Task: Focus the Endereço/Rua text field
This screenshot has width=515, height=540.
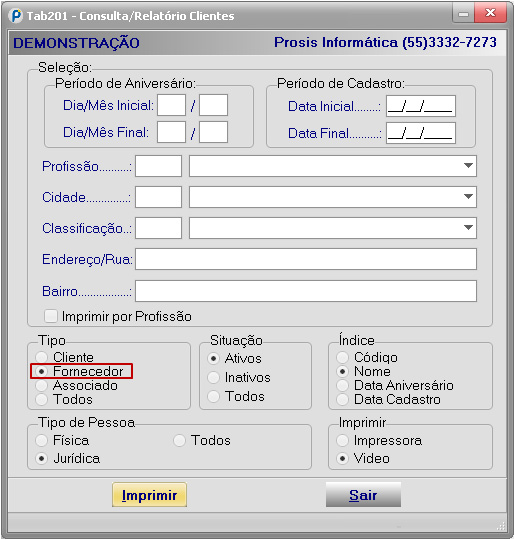Action: coord(306,259)
